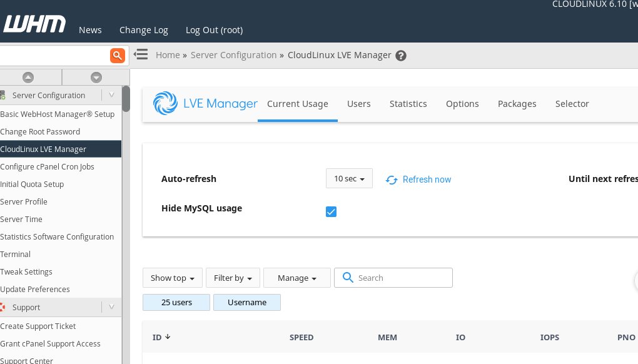Open Initial Quota Setup
The image size is (638, 364).
click(x=32, y=184)
